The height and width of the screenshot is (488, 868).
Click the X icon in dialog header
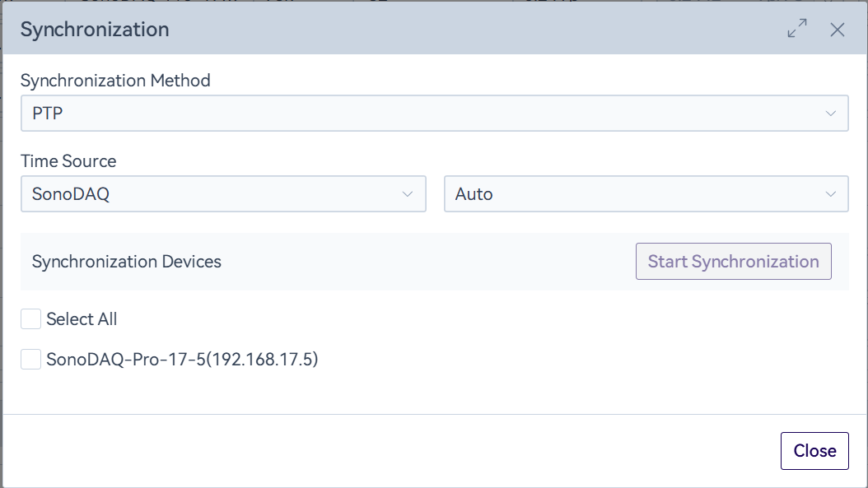point(838,30)
